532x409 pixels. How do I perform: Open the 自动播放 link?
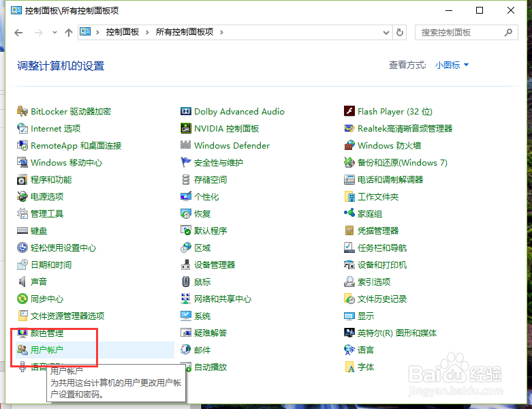[210, 367]
